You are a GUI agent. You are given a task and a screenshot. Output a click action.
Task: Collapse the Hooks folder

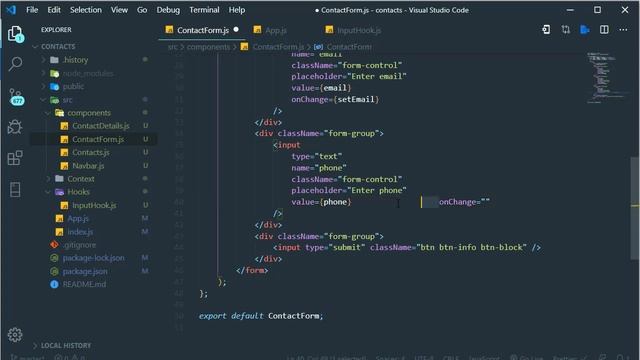(x=48, y=192)
